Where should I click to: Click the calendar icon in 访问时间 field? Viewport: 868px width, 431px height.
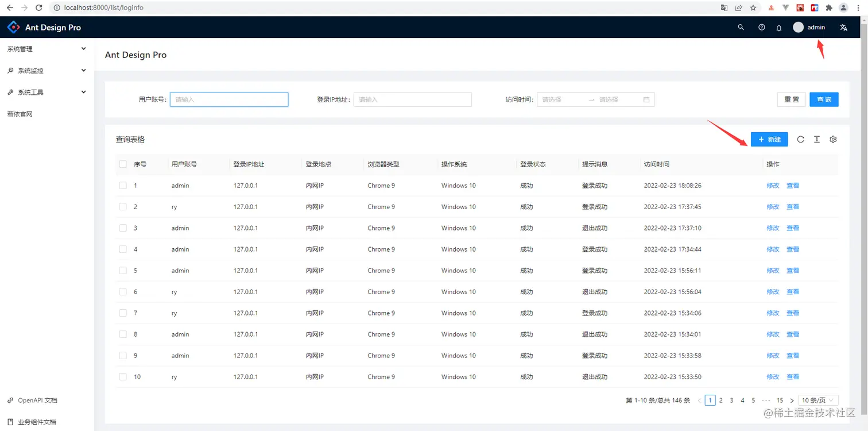pos(646,99)
